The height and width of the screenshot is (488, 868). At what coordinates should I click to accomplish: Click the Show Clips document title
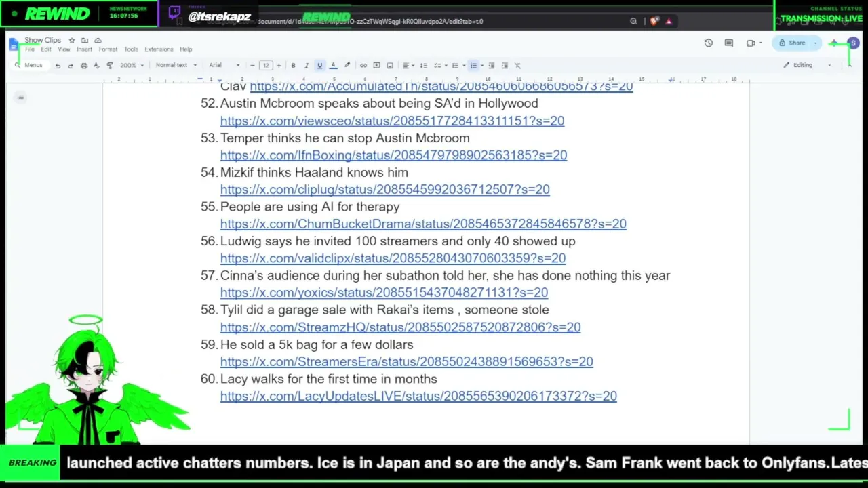click(x=43, y=41)
